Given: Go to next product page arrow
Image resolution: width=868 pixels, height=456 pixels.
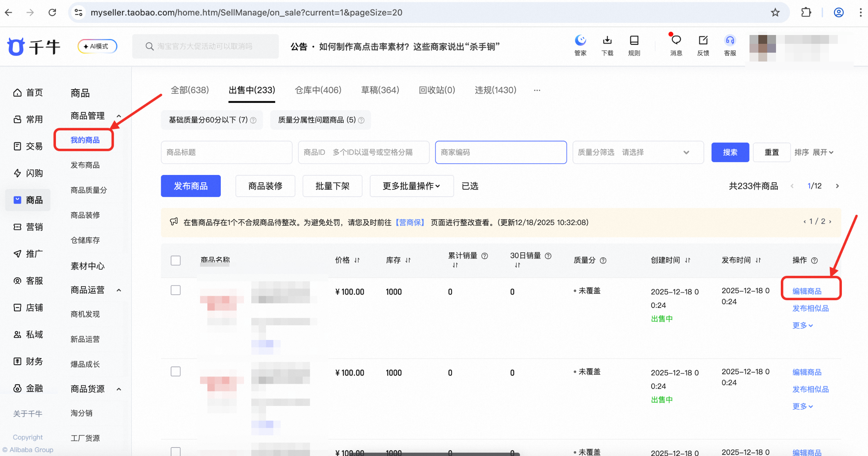Looking at the screenshot, I should coord(837,186).
